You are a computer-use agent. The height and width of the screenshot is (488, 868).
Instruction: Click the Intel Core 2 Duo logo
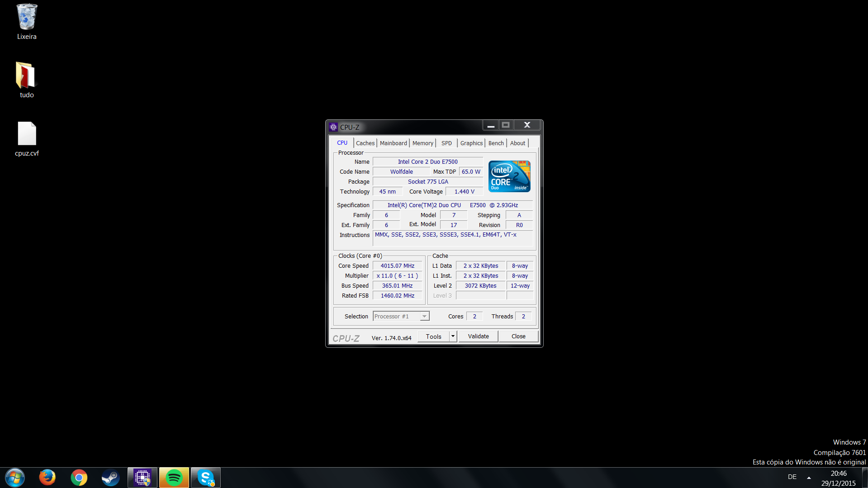click(x=509, y=176)
